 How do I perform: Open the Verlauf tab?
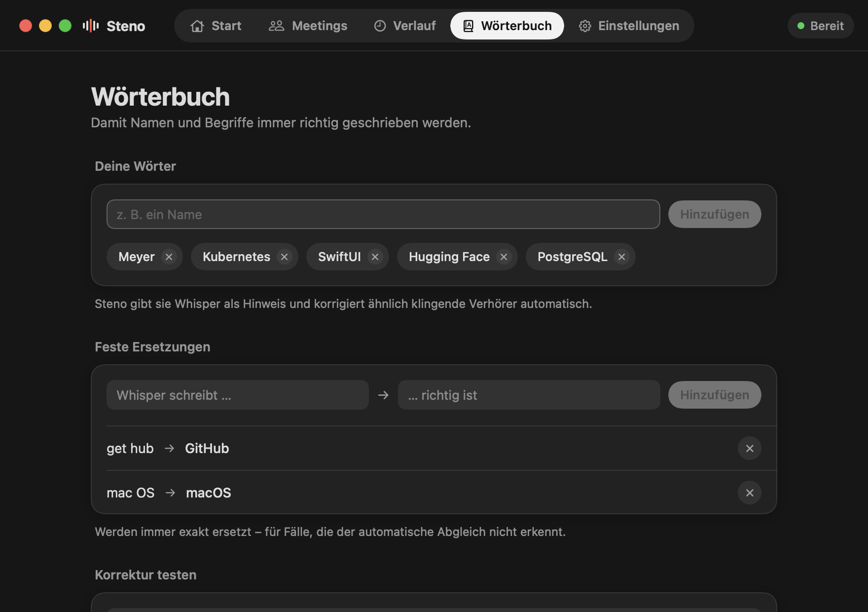[405, 26]
